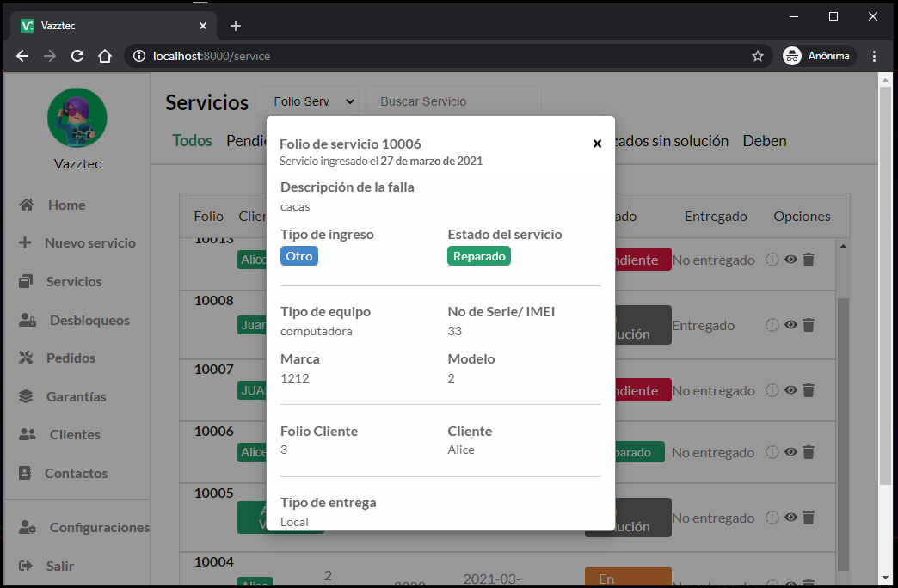The height and width of the screenshot is (588, 898).
Task: Click 'No entregado' in row 10013
Action: pos(713,260)
